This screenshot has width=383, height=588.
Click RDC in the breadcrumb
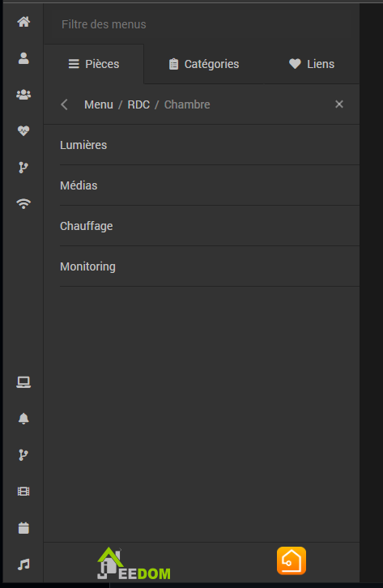click(138, 104)
